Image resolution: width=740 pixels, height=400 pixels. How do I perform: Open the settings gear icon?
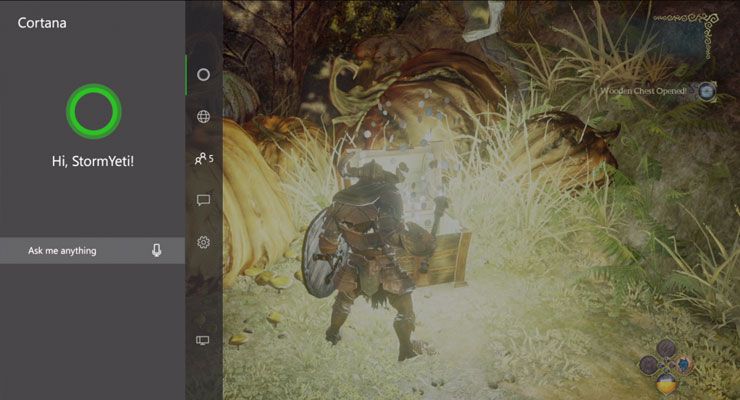203,242
